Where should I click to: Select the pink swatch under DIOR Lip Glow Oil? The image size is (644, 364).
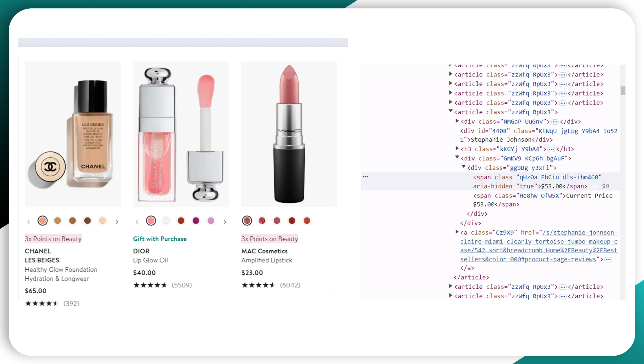(151, 221)
